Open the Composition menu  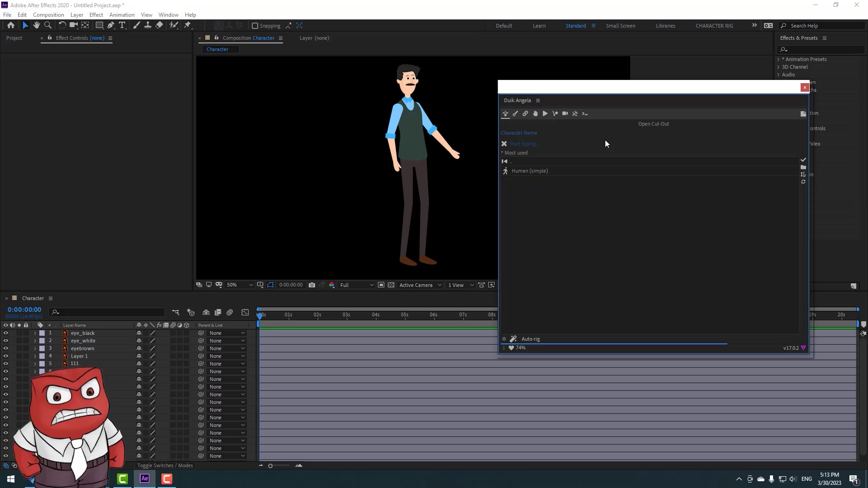pos(48,14)
